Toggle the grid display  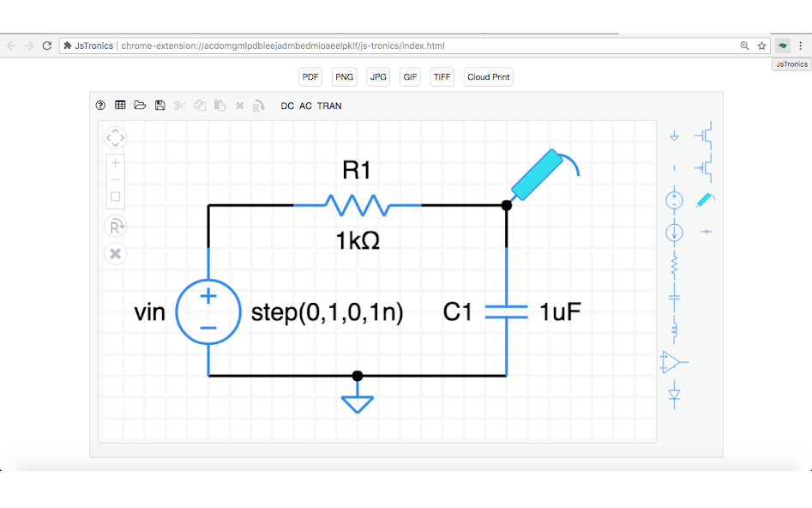[x=120, y=105]
